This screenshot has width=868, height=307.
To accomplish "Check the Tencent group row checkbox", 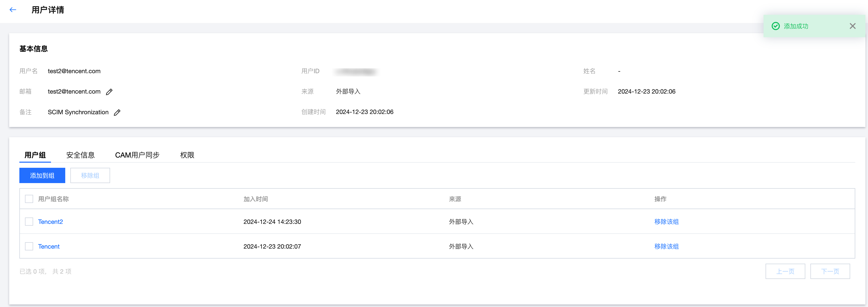I will pos(29,246).
